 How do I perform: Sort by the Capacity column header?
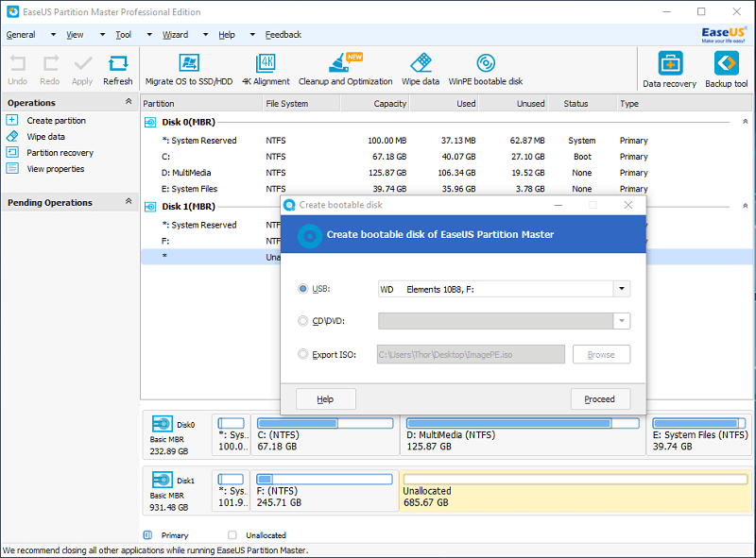(x=375, y=104)
